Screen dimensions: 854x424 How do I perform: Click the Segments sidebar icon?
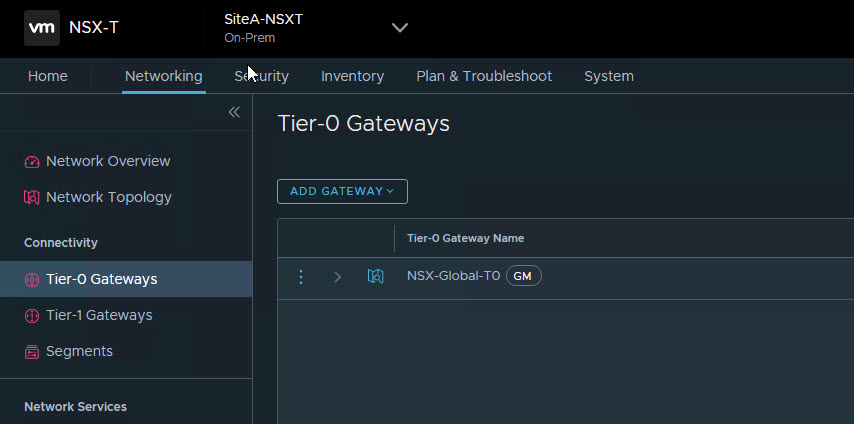(32, 352)
